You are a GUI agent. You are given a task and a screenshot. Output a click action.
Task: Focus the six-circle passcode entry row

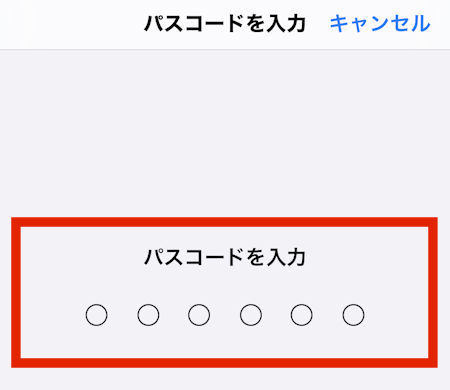click(225, 315)
